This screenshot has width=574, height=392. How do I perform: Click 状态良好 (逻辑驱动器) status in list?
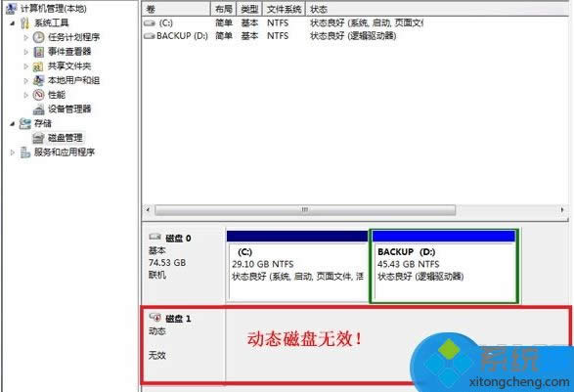click(x=353, y=36)
